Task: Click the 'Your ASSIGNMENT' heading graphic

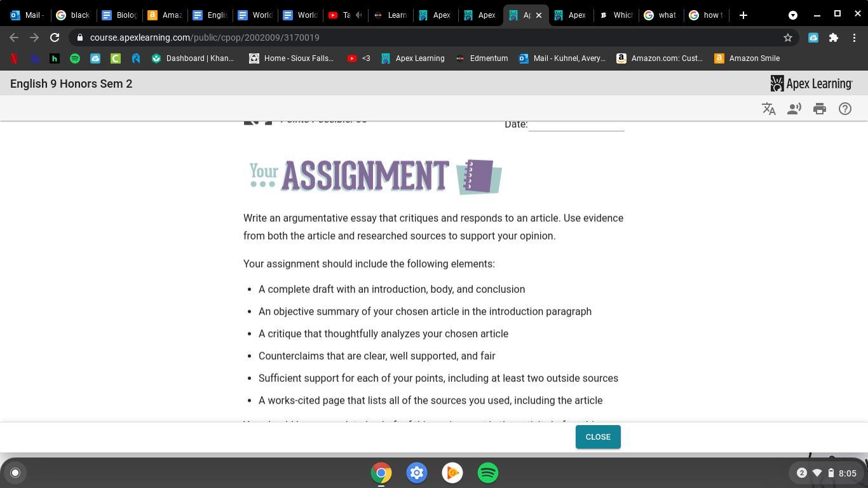Action: [376, 176]
